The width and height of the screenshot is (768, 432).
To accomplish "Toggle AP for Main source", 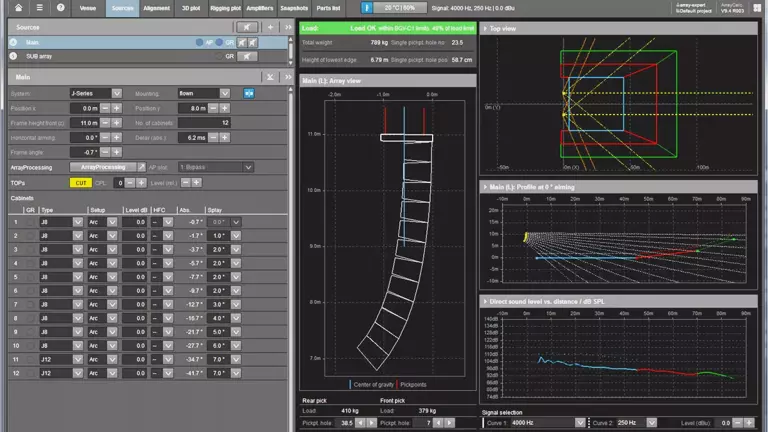I will (199, 43).
